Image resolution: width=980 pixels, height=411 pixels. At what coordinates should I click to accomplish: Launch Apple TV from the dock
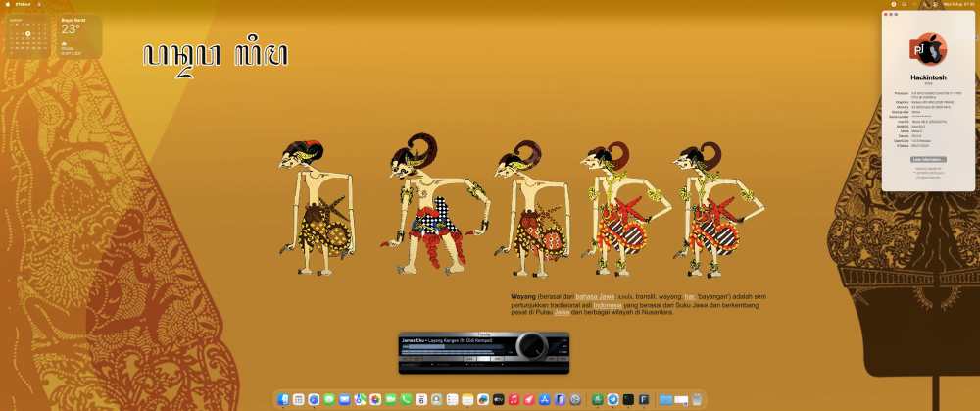point(498,399)
